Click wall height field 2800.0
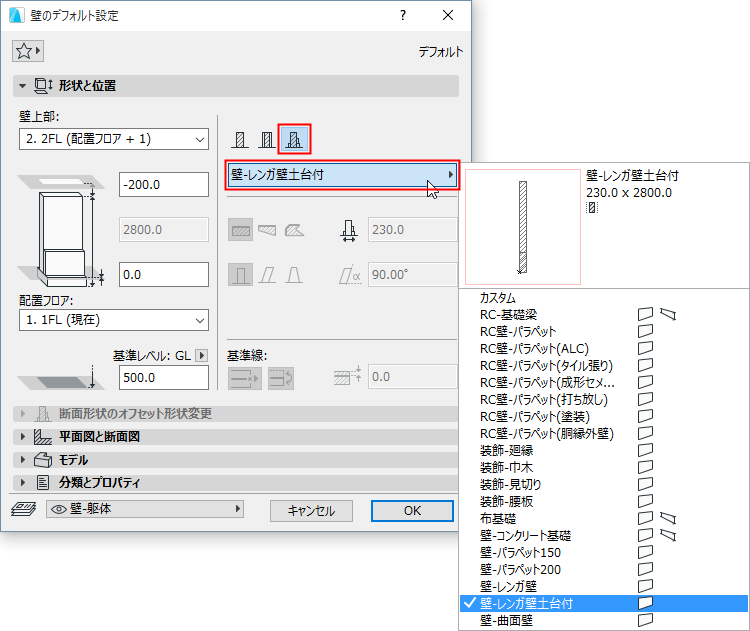 point(164,230)
